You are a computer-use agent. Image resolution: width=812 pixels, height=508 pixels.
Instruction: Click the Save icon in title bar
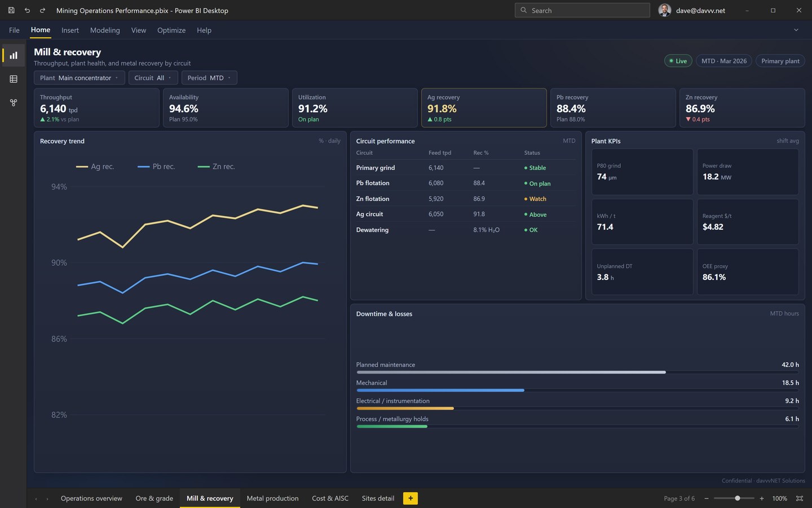coord(11,10)
